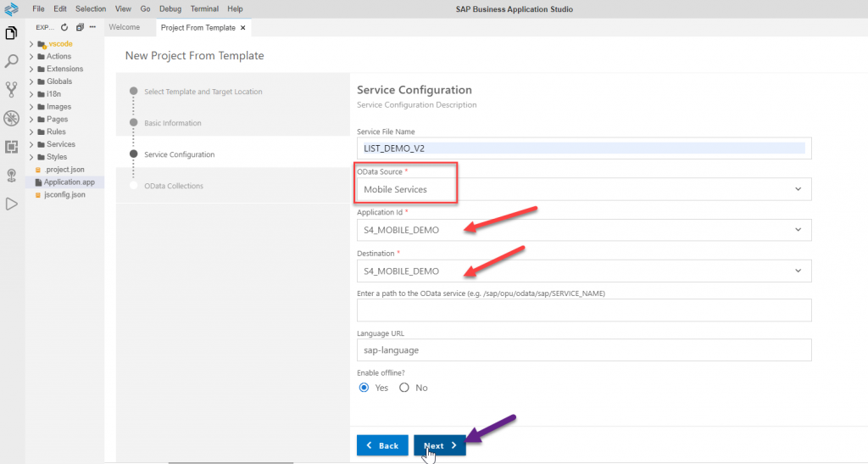Open the Search view in activity bar
Viewport: 868px width, 464px height.
click(11, 61)
